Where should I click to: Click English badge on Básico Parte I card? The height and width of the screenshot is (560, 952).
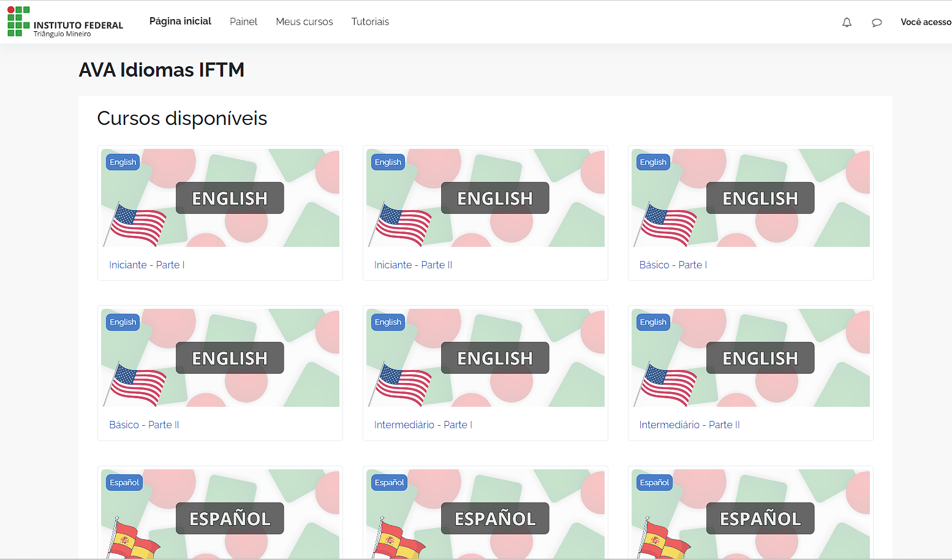(653, 162)
